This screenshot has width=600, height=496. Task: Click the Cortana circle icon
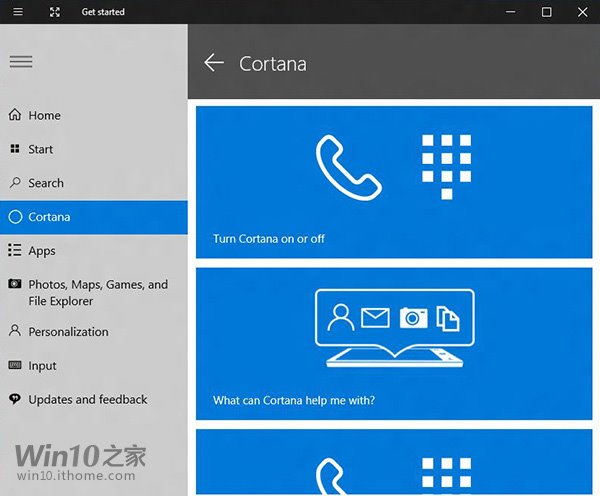point(15,217)
